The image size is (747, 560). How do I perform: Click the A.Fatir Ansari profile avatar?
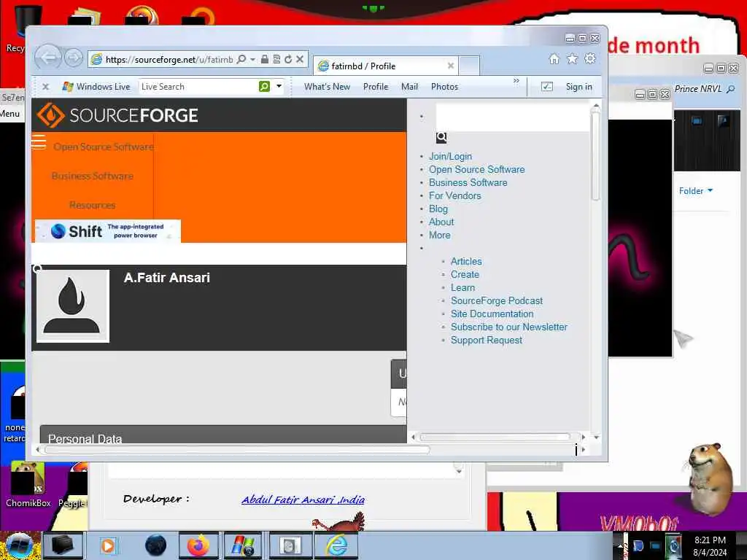73,306
